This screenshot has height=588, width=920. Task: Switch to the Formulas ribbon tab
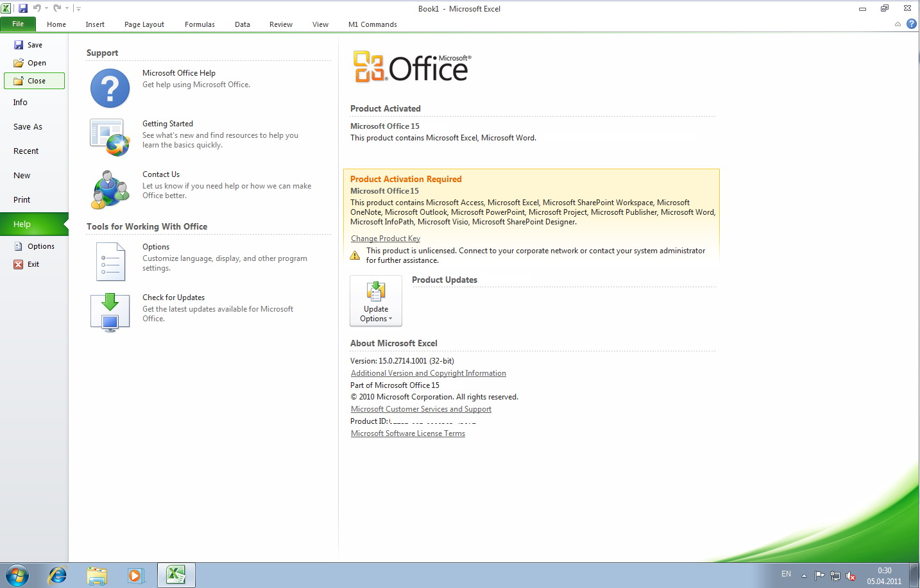click(x=200, y=24)
